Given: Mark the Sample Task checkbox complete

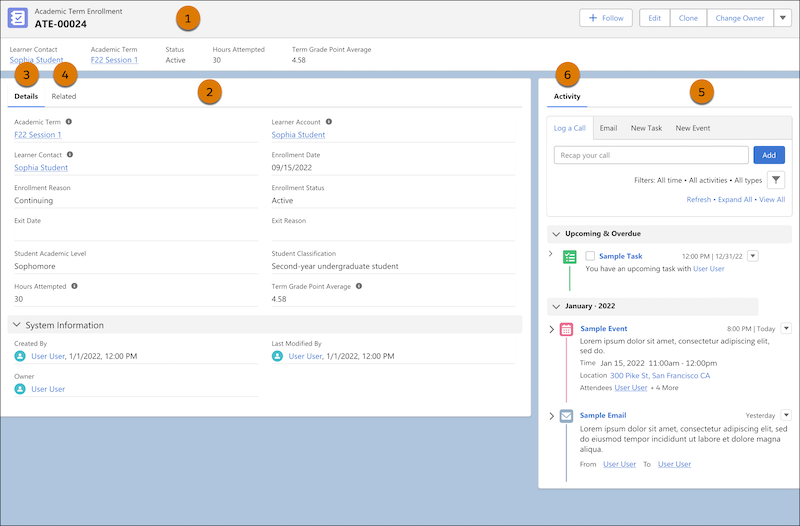Looking at the screenshot, I should (590, 256).
